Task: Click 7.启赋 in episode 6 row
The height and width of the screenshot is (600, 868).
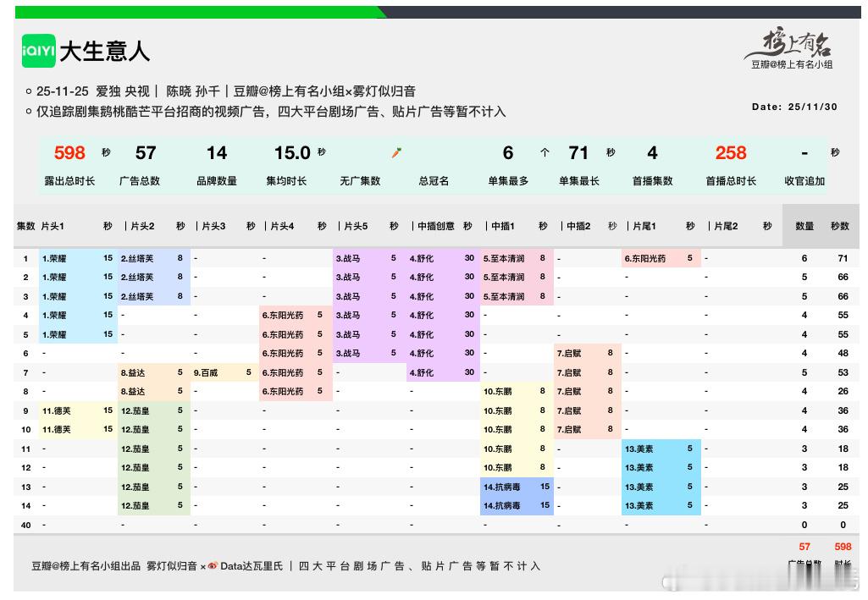Action: 569,354
